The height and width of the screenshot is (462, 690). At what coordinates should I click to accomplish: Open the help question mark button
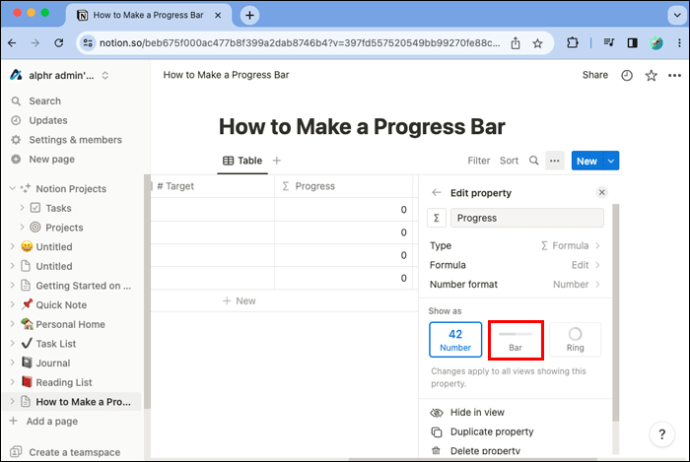tap(661, 435)
